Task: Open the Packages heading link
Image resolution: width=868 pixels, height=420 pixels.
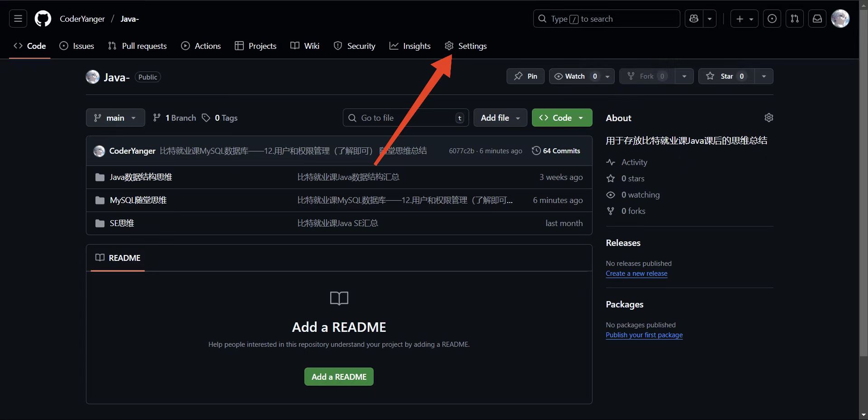Action: [624, 304]
